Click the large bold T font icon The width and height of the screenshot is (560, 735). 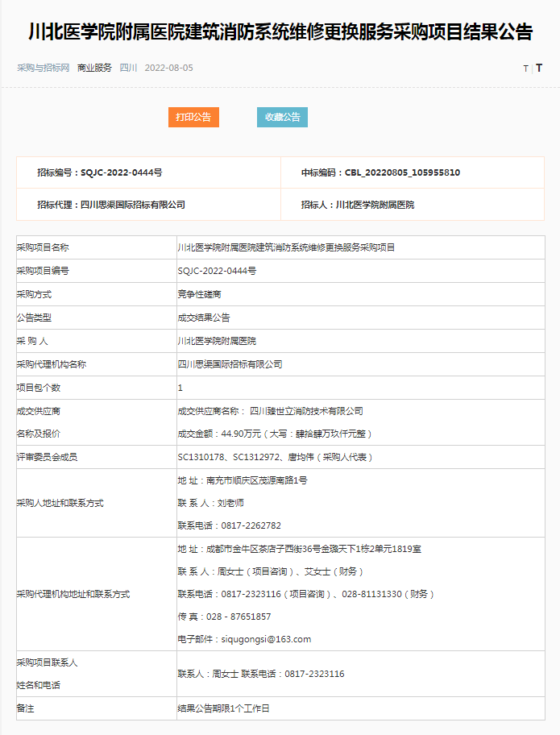click(x=539, y=69)
